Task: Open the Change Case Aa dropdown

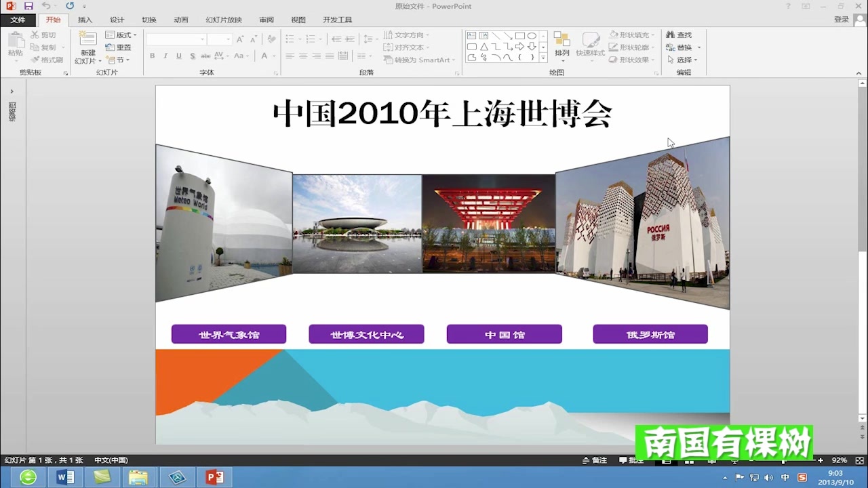Action: point(242,56)
